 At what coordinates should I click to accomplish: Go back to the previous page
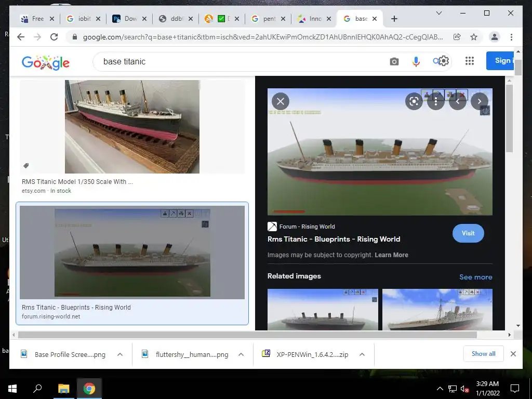pos(21,37)
